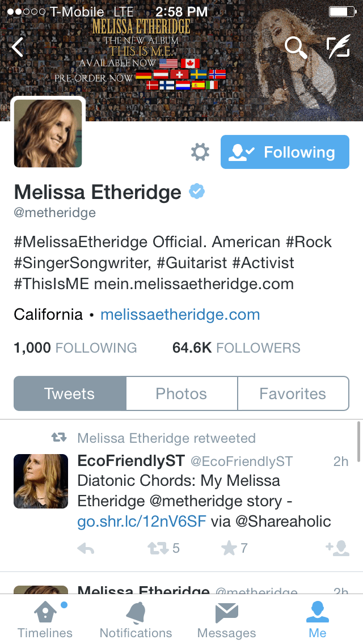View the 64.6K followers list

point(237,348)
